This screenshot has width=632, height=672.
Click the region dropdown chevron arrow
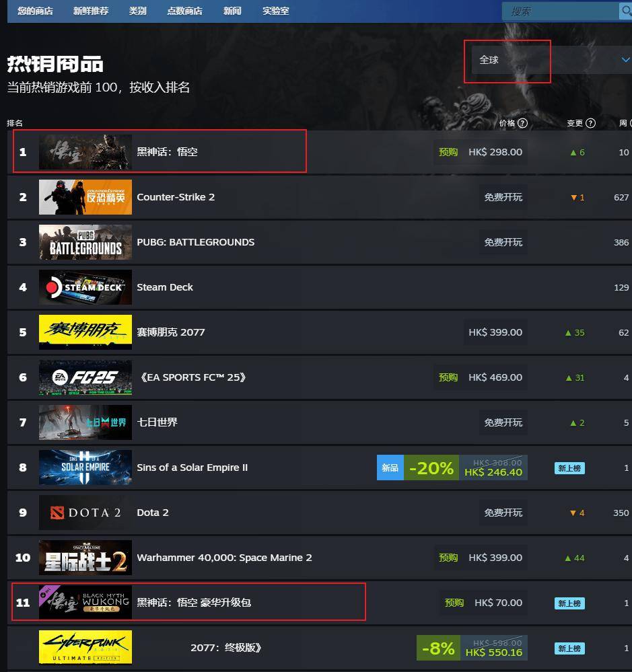625,60
